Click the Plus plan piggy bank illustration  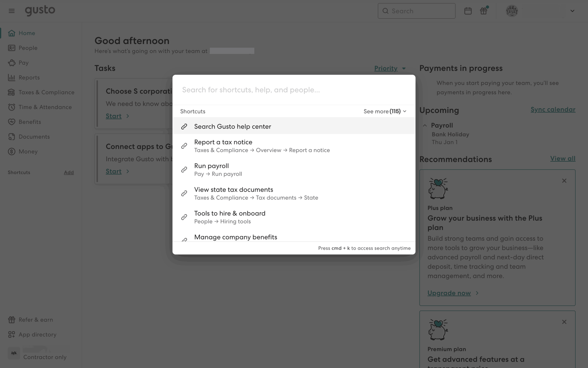[x=438, y=188]
